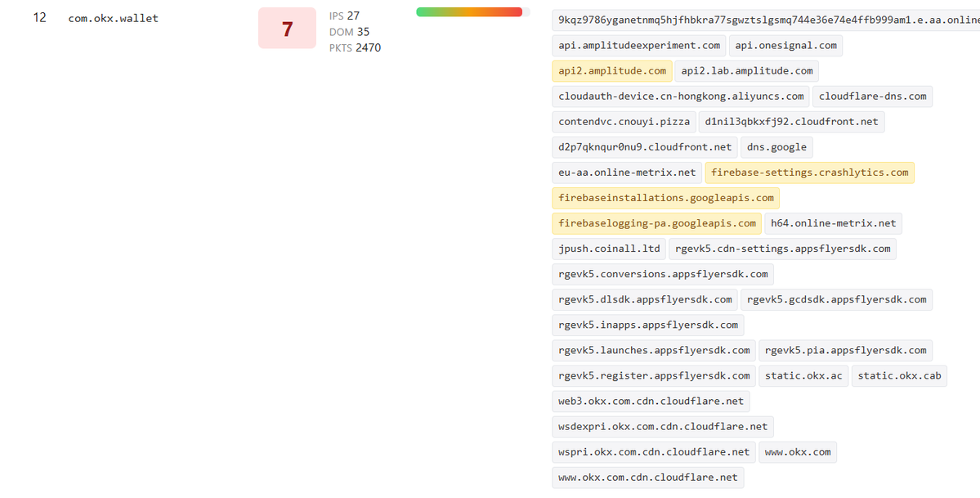This screenshot has height=498, width=980.
Task: Select cloudauth-device.cn-hongkong.aliyuncs.com tag
Action: (681, 96)
